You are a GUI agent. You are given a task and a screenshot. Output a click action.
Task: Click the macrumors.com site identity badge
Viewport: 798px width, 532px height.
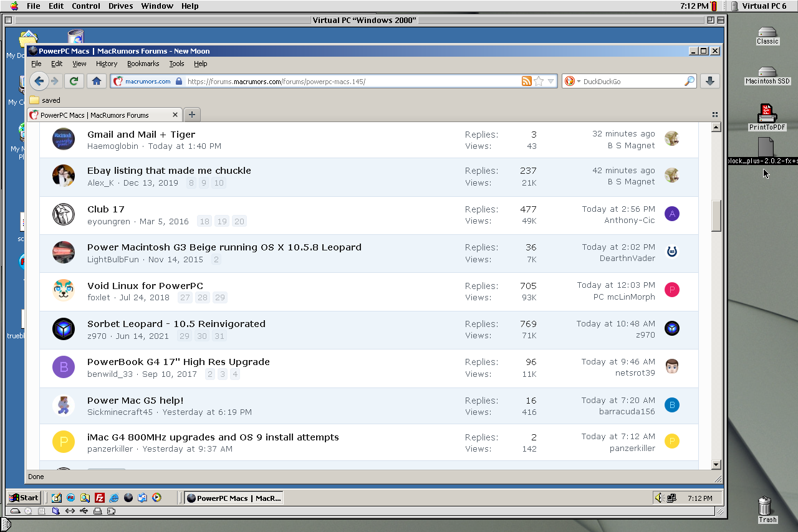click(147, 81)
